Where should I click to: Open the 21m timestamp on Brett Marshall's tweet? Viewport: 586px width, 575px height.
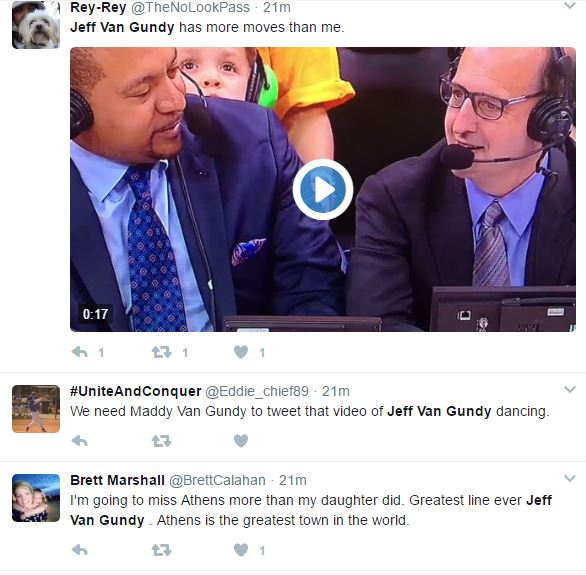(293, 480)
